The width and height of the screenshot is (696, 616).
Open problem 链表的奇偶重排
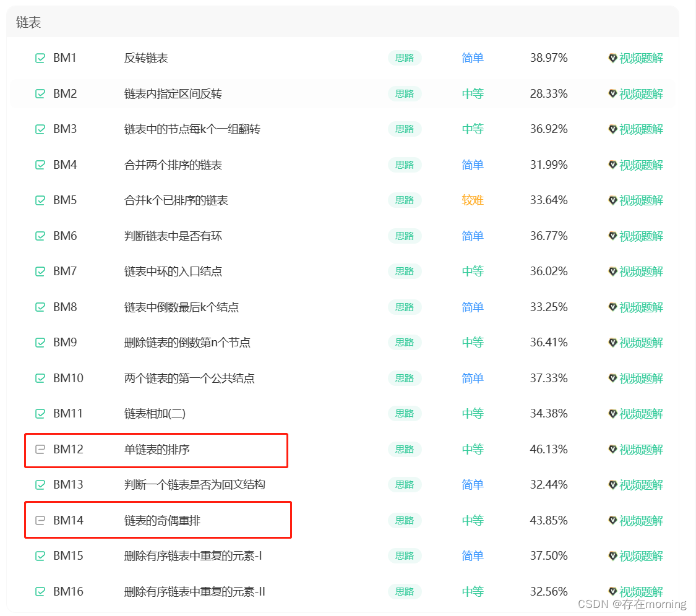point(162,520)
